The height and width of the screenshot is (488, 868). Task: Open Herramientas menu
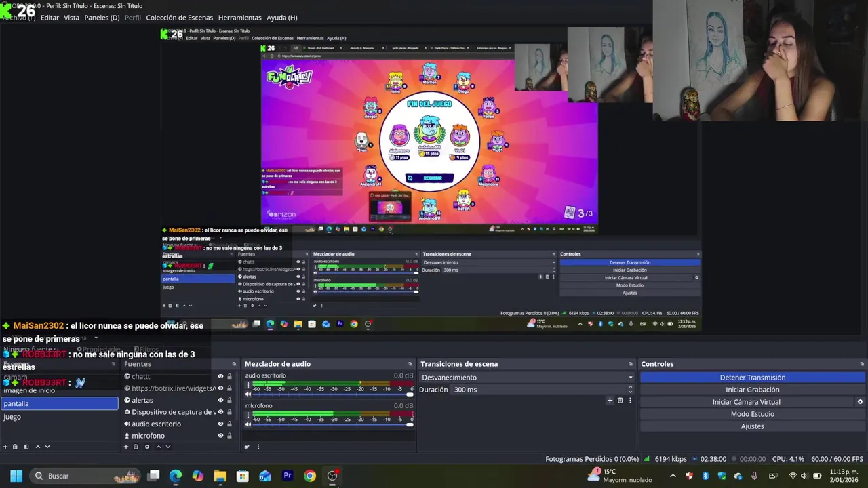(239, 18)
